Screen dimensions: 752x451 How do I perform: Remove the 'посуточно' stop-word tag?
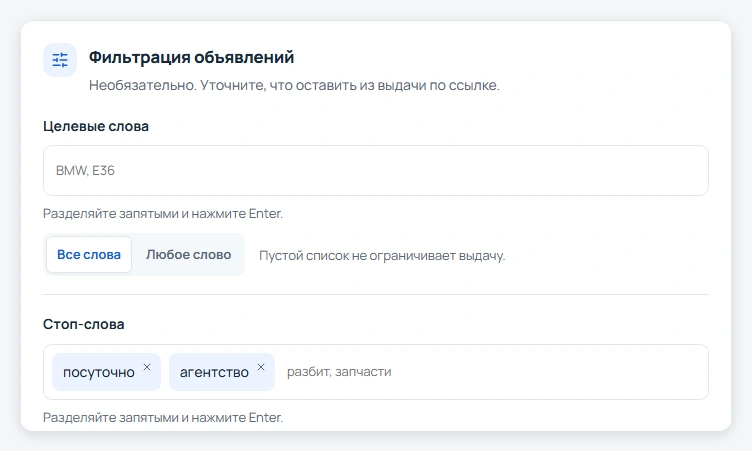(147, 367)
